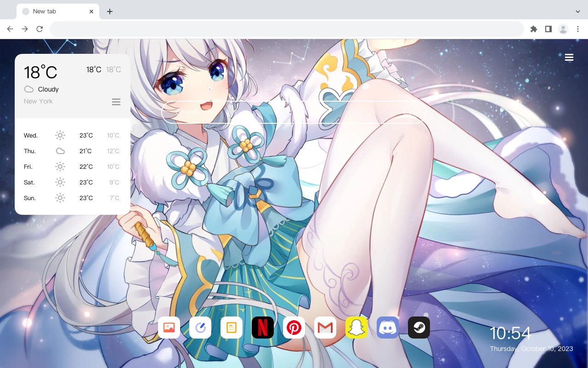Open the blue circular pencil shortcut icon
This screenshot has width=588, height=368.
(x=200, y=328)
